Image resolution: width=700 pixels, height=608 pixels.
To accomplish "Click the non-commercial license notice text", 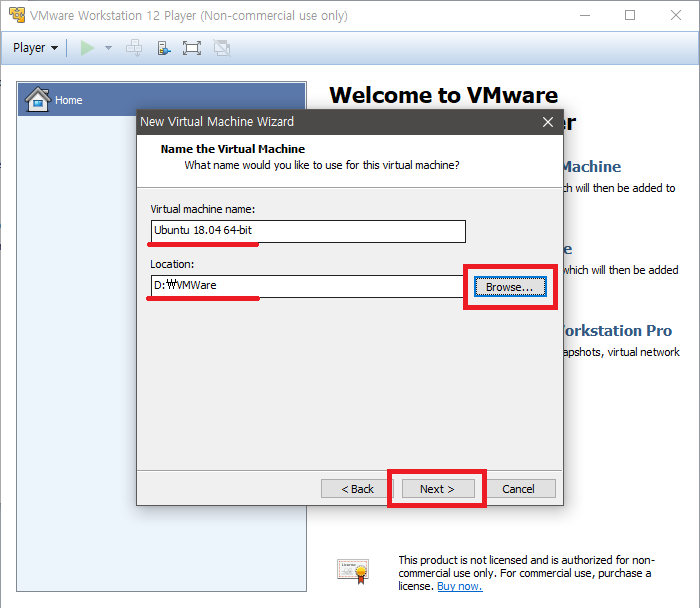I will (526, 573).
